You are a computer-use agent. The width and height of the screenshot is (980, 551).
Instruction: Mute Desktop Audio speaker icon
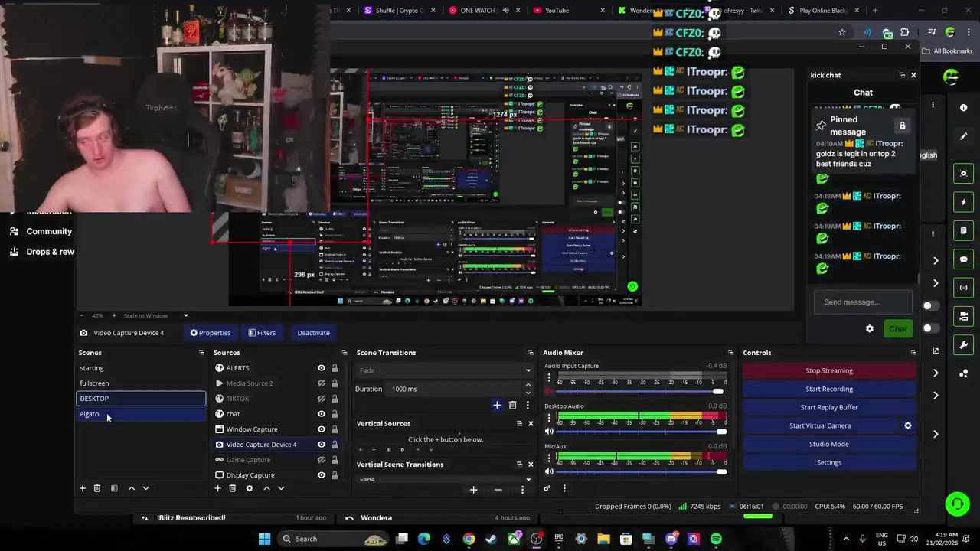(x=549, y=432)
